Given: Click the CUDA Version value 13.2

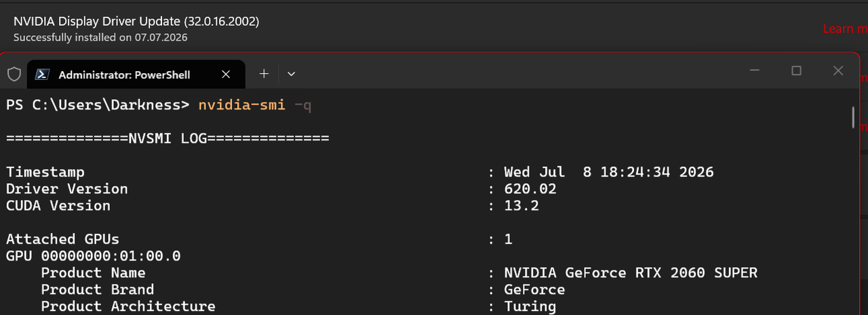Looking at the screenshot, I should coord(521,206).
